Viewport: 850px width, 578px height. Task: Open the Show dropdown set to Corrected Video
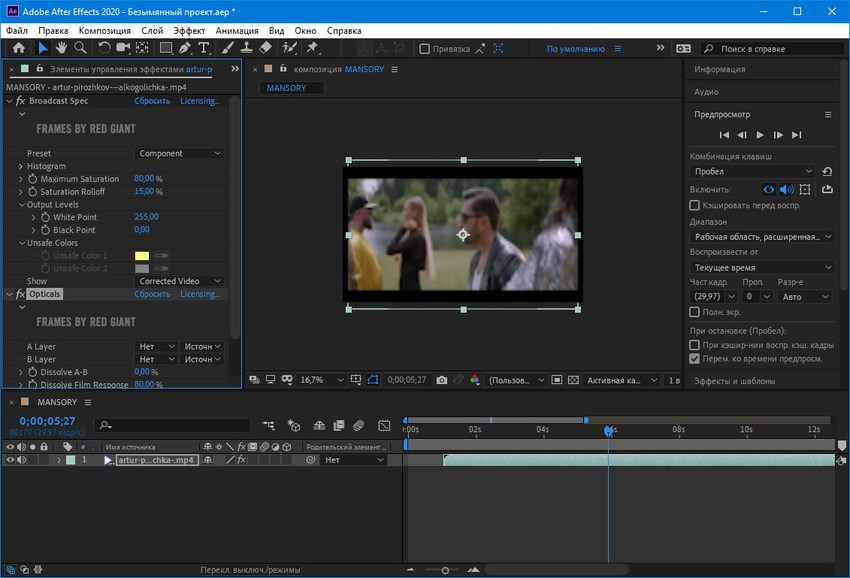coord(180,281)
